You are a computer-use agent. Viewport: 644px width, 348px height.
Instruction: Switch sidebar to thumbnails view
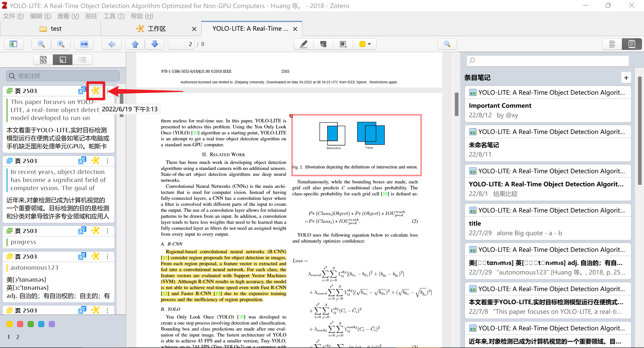coord(43,60)
